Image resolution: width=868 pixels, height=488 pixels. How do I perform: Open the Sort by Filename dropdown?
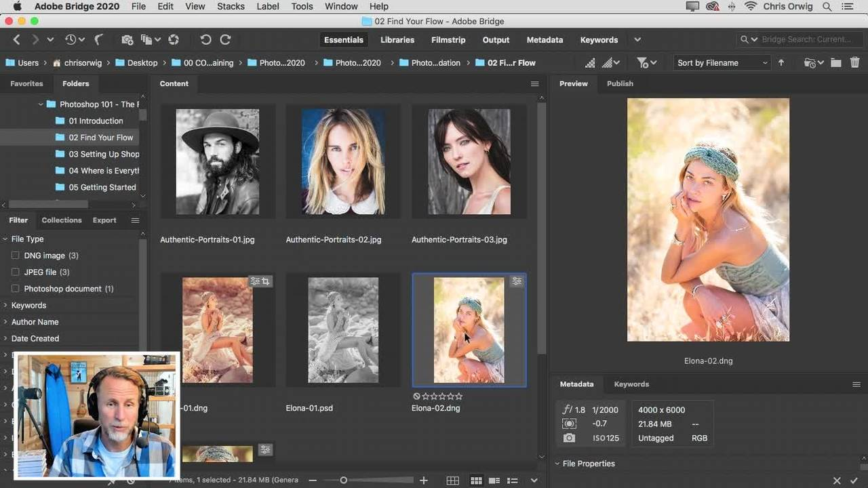(x=722, y=63)
